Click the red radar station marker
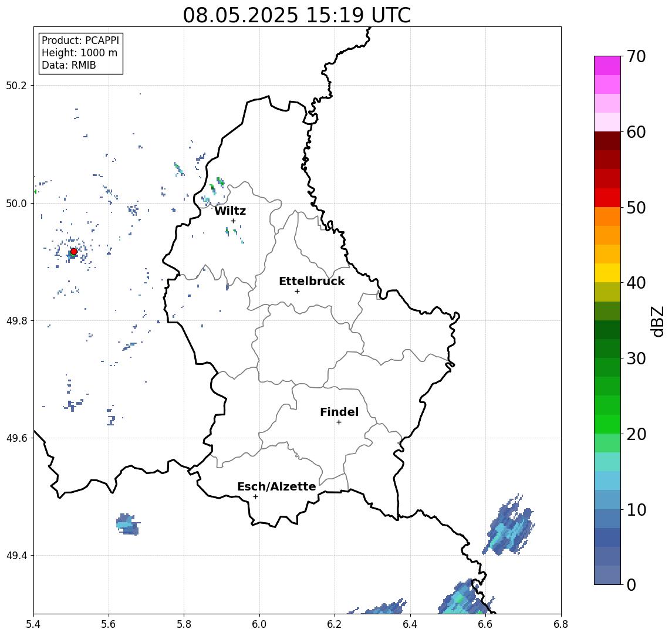 click(74, 252)
